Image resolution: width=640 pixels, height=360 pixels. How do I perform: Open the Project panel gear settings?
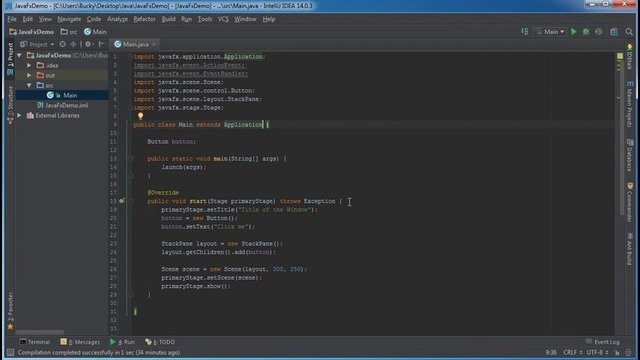pyautogui.click(x=89, y=44)
